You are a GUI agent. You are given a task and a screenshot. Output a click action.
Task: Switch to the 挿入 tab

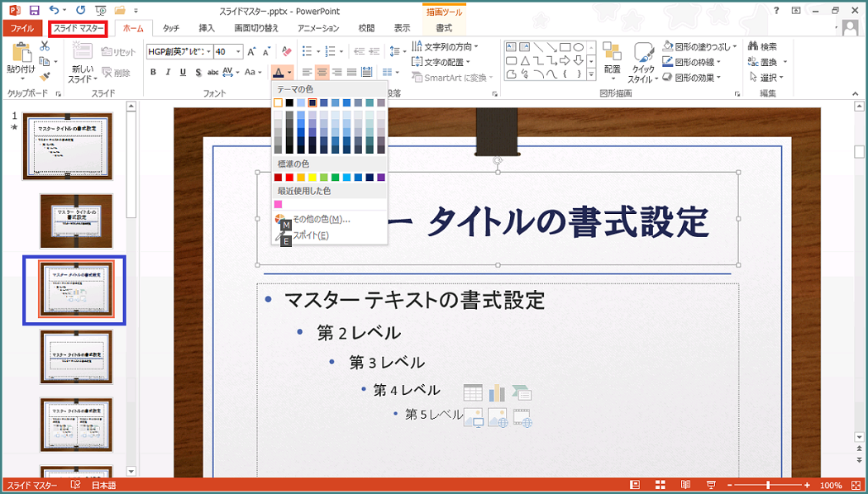pos(207,28)
